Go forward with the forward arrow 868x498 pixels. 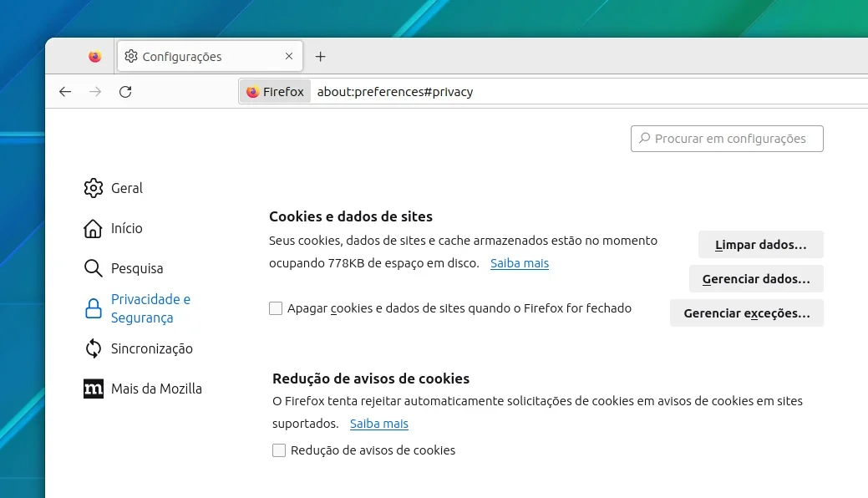coord(95,91)
